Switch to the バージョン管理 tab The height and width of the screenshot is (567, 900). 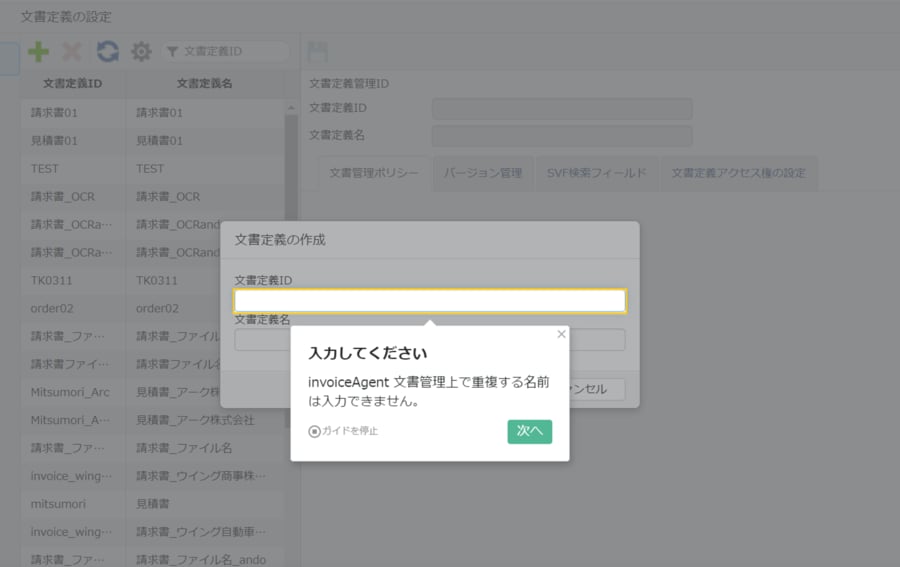click(483, 173)
